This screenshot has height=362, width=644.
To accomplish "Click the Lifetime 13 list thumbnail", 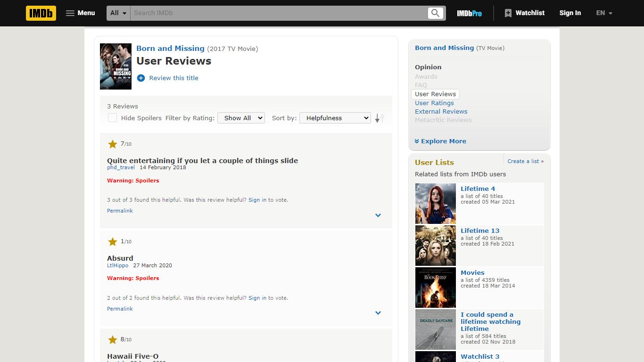I will coord(436,246).
